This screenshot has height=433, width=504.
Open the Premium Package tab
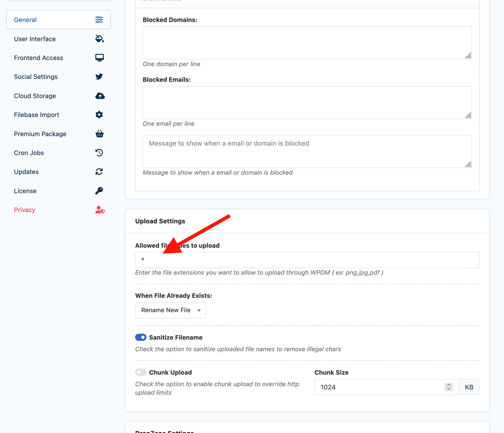point(58,134)
